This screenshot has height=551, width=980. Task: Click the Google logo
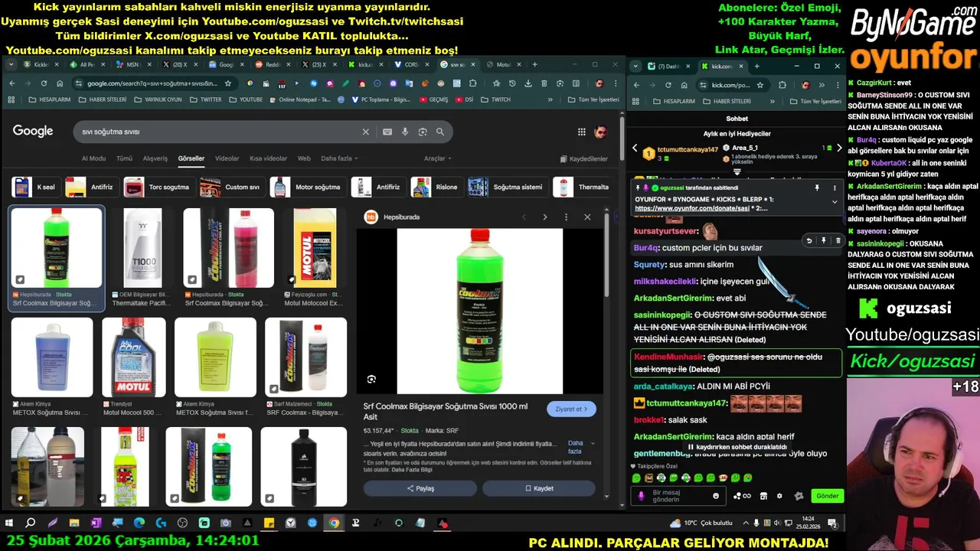point(33,131)
